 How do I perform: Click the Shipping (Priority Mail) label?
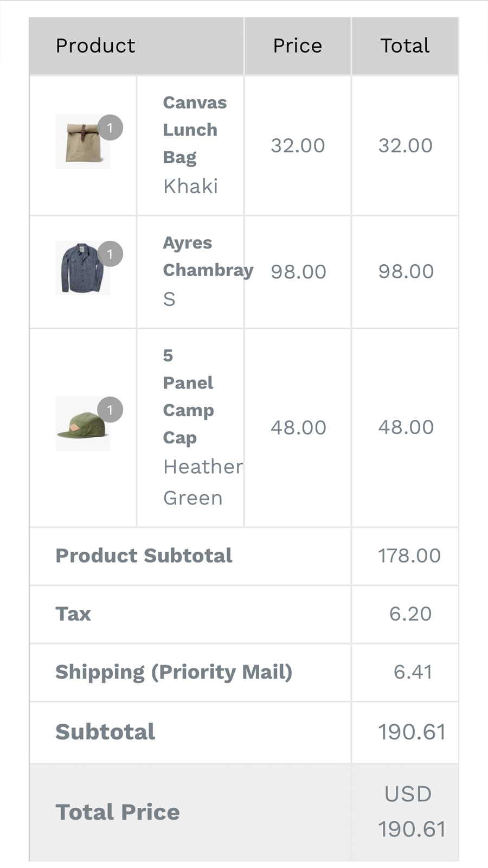(174, 672)
